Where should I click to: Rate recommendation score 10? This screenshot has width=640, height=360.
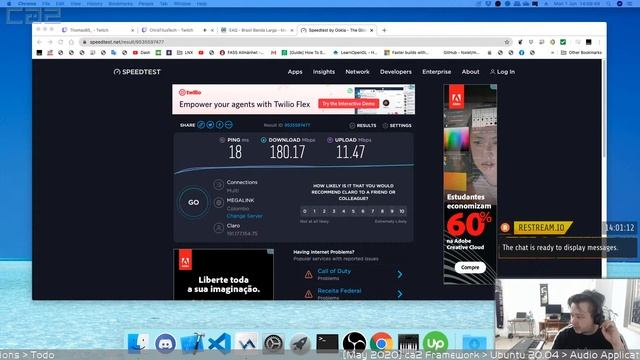coord(402,211)
